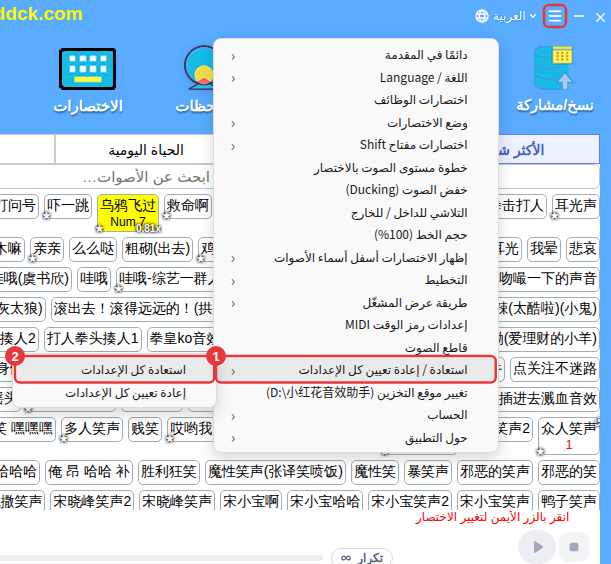The width and height of the screenshot is (611, 564).
Task: Toggle the تكرار loop button
Action: (362, 557)
